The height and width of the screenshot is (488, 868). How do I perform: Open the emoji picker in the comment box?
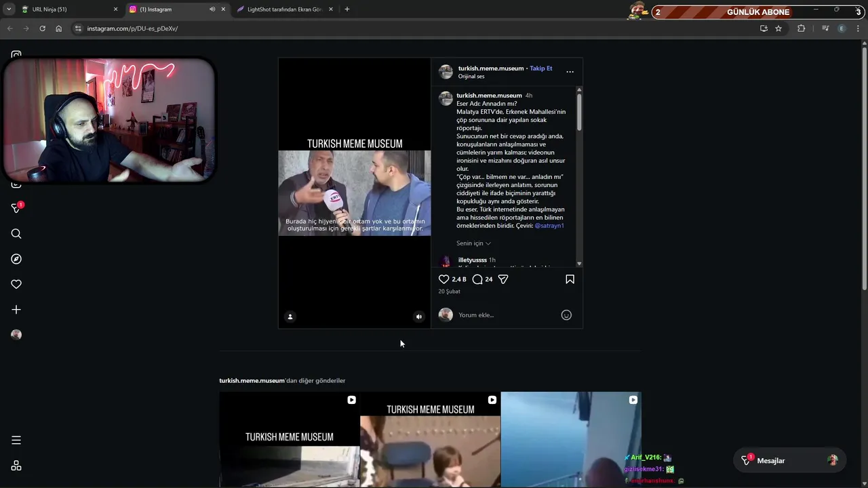click(x=566, y=315)
